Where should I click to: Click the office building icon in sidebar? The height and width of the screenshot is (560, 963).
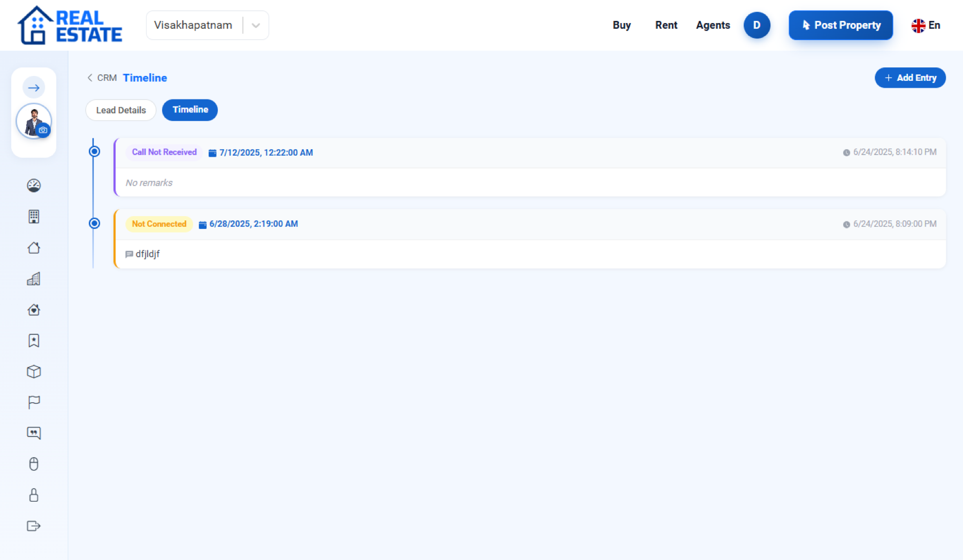pyautogui.click(x=34, y=217)
